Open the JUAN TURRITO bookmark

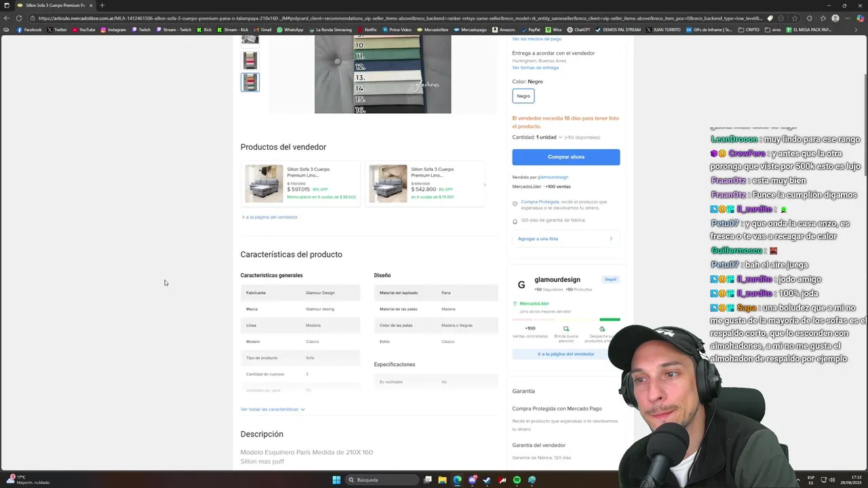663,30
